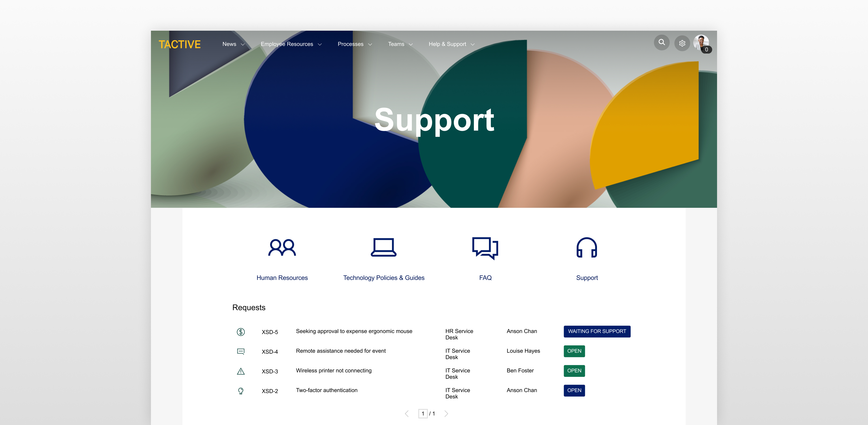Viewport: 868px width, 425px height.
Task: Click the lightbulb icon for XSD-2
Action: click(241, 391)
